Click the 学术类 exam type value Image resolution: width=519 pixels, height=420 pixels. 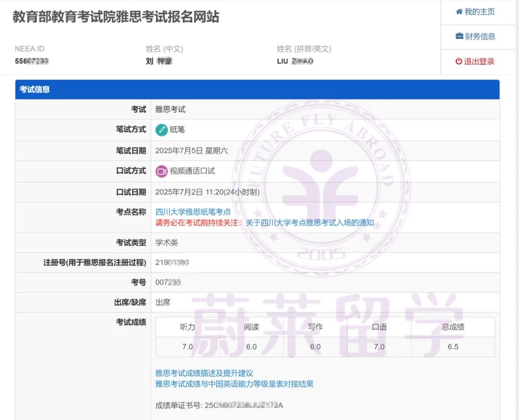click(x=166, y=243)
